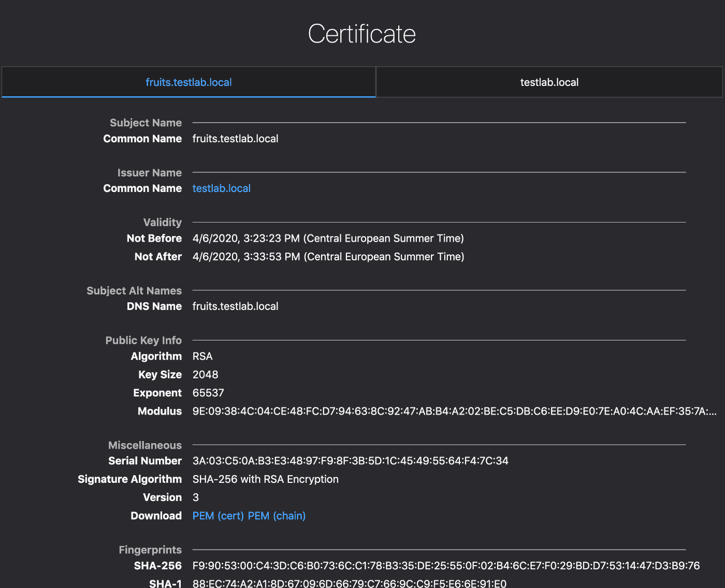Click the SHA-256 fingerprint value
The height and width of the screenshot is (588, 725).
pyautogui.click(x=446, y=566)
